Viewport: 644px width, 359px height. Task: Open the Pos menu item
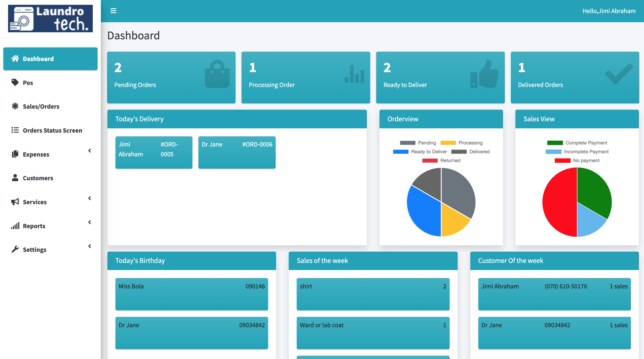50,83
